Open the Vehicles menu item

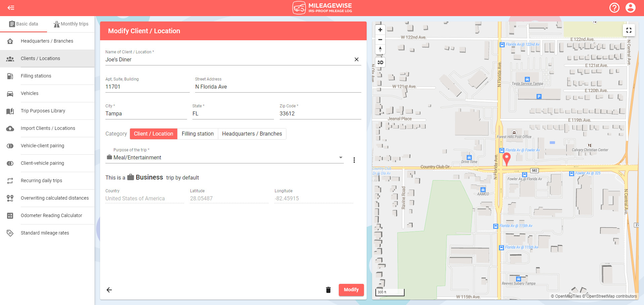click(47, 93)
